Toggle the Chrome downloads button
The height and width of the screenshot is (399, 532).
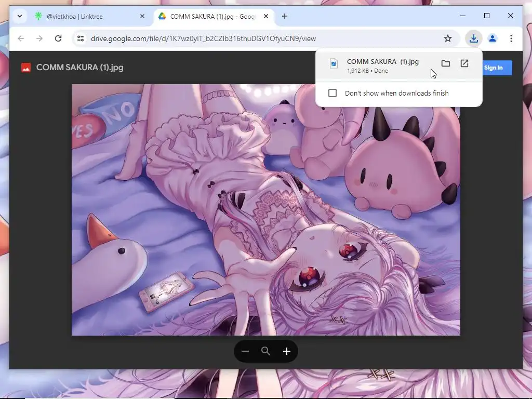point(474,38)
